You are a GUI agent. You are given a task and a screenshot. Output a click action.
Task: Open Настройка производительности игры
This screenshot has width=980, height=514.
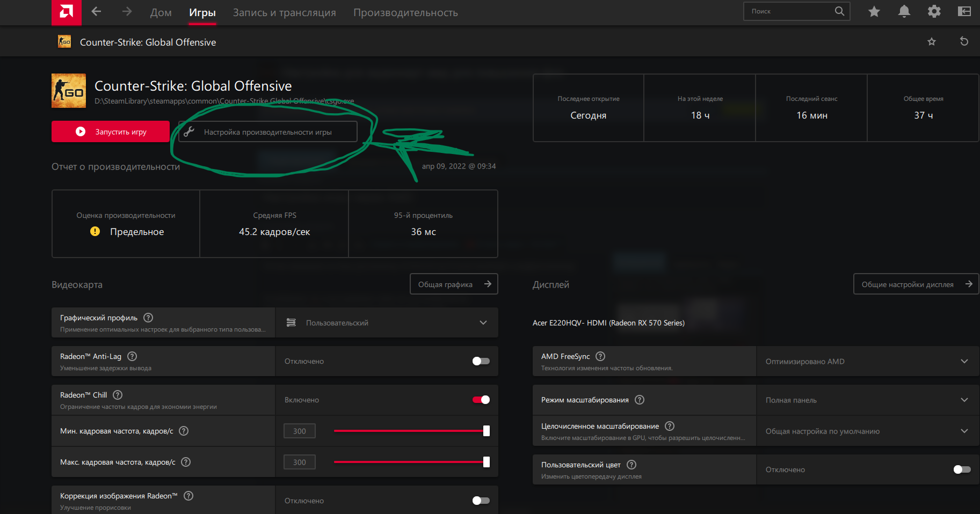pos(268,131)
